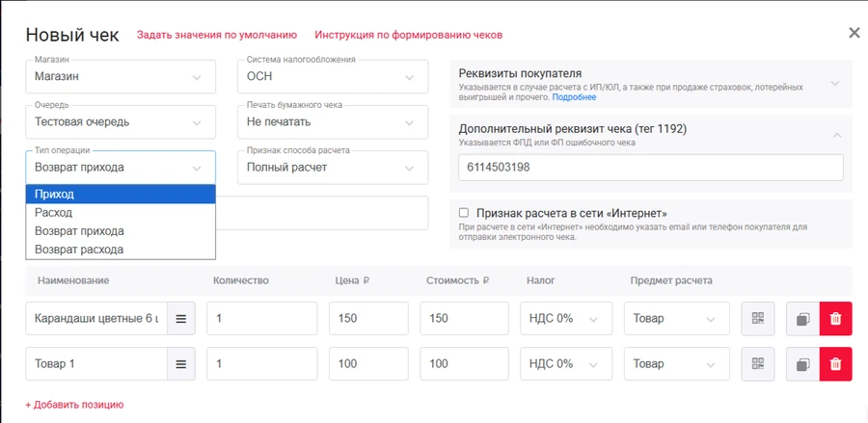
Task: Delete the Карандаши цветные row with trash icon
Action: (835, 318)
